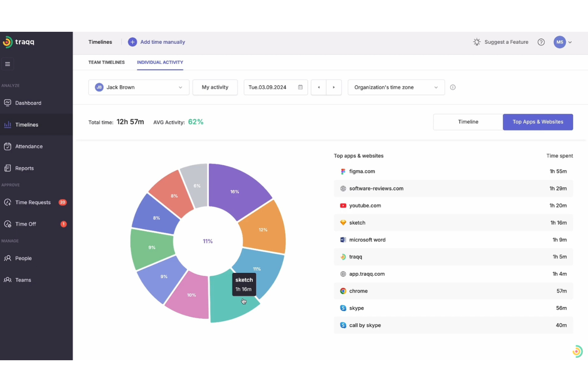Open Time Requests page

(x=33, y=203)
